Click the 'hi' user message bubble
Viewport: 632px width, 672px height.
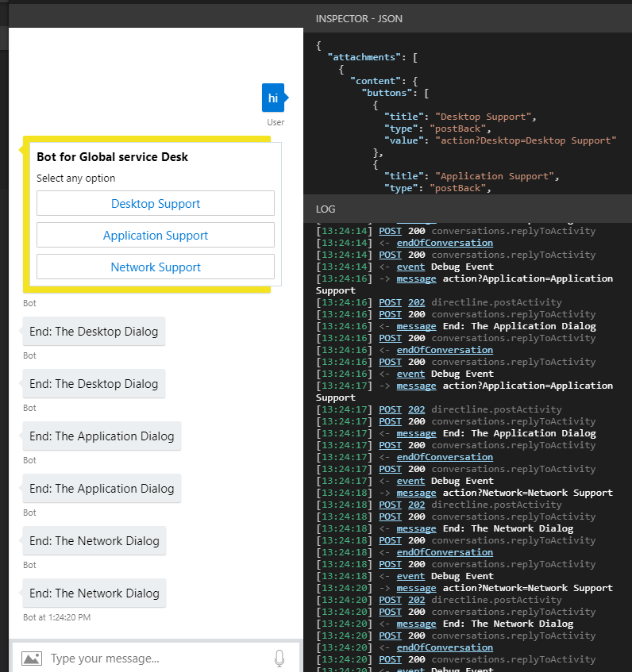point(274,98)
